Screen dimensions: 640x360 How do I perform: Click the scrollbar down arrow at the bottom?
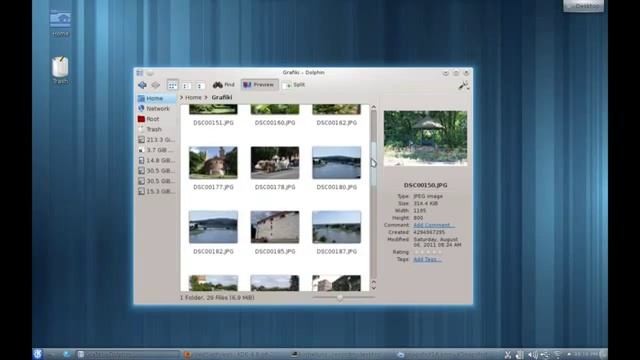[x=373, y=288]
